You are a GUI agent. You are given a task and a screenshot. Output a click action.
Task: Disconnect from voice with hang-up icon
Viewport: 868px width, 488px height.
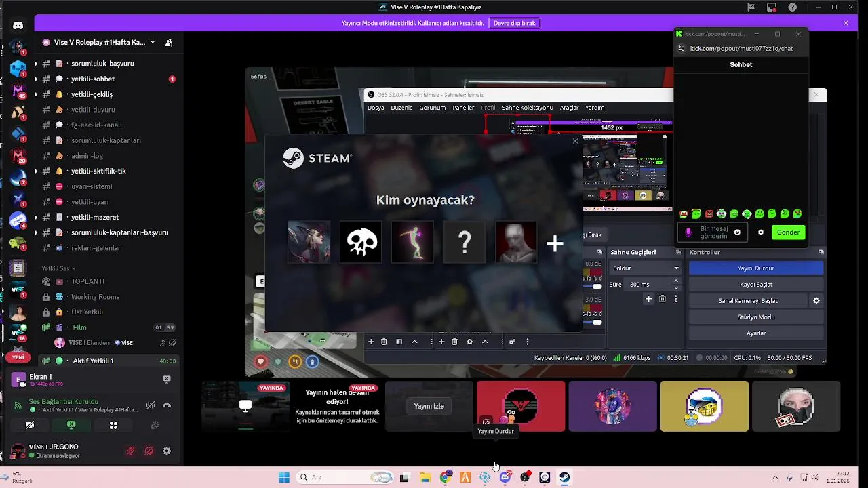pos(167,405)
